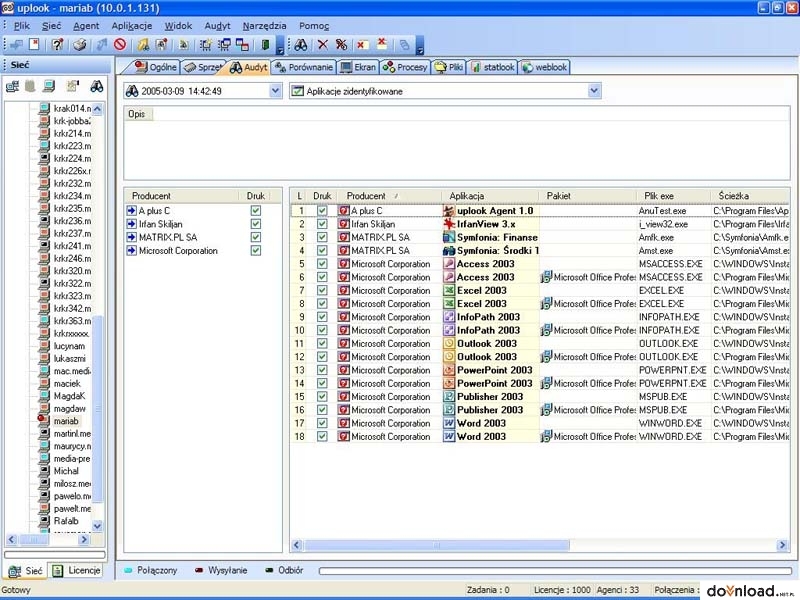The width and height of the screenshot is (800, 600).
Task: Uncheck Druk checkbox in table row 5
Action: 322,264
